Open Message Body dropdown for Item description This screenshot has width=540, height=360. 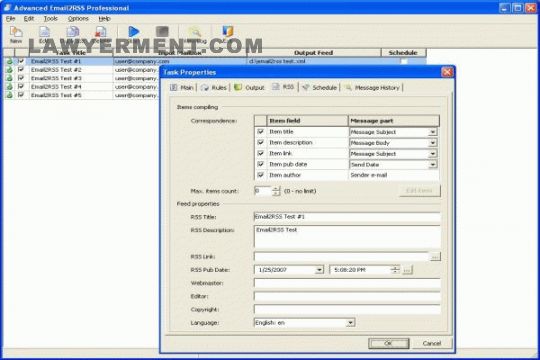433,143
